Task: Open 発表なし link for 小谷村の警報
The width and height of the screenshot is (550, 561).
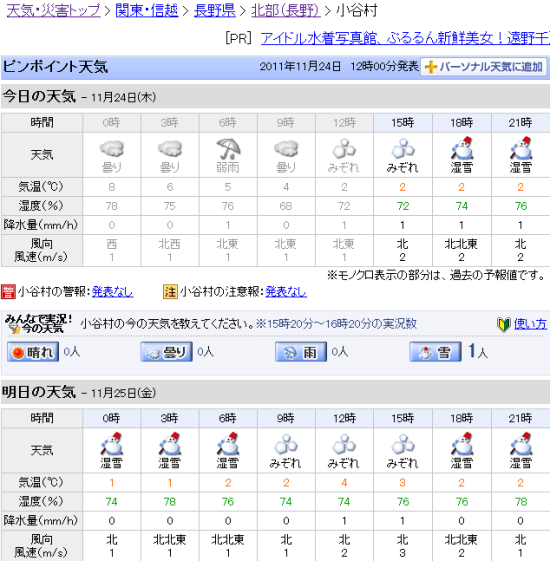Action: coord(112,292)
